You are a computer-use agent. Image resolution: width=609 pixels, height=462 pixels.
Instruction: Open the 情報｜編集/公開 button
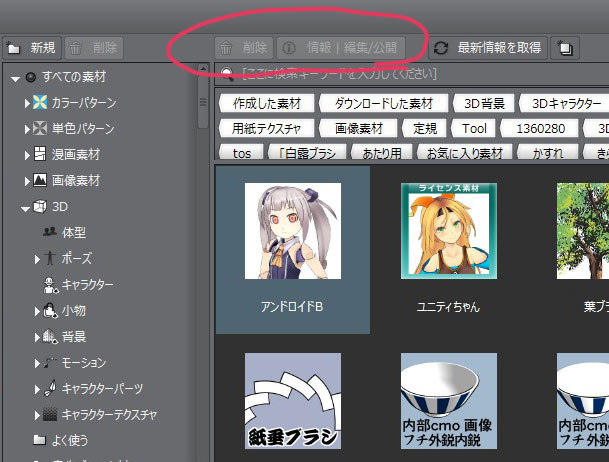click(x=341, y=48)
